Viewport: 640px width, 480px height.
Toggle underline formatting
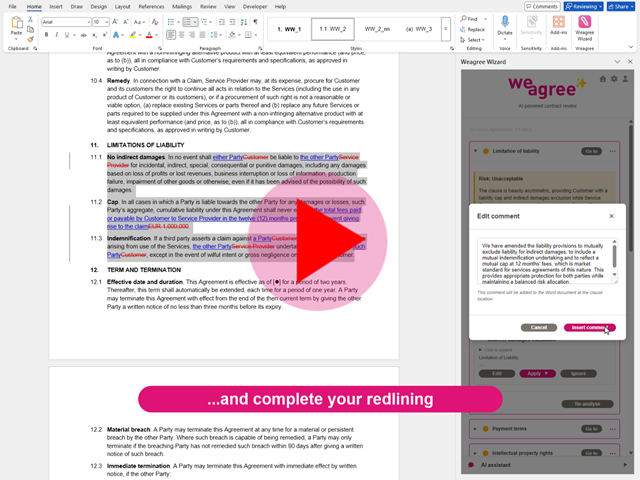click(x=67, y=35)
